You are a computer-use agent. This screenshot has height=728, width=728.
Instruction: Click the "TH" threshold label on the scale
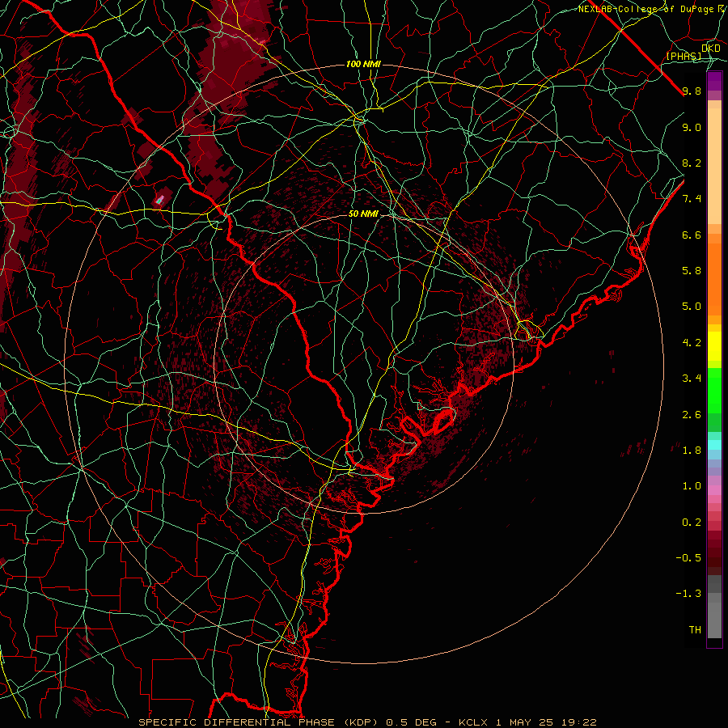click(x=695, y=629)
